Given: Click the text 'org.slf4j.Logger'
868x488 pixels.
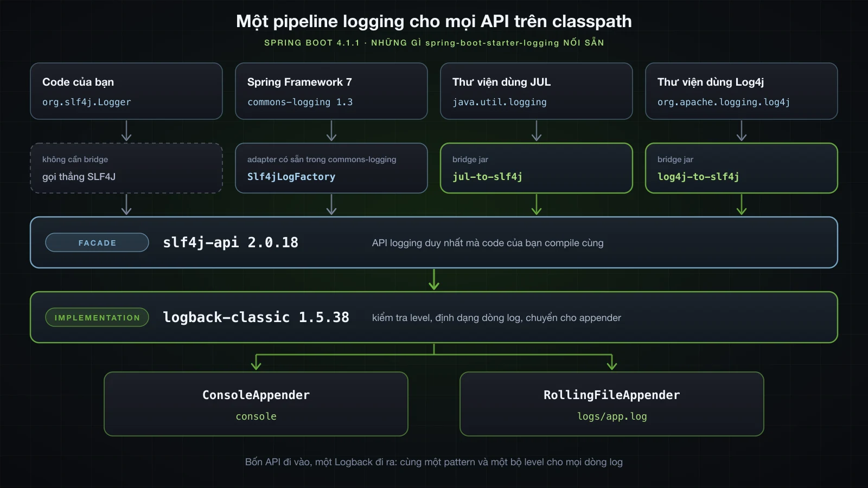Looking at the screenshot, I should pos(87,102).
